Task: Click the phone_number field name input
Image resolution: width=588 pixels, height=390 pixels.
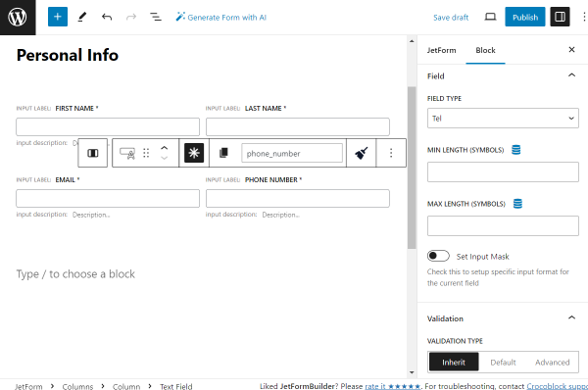Action: coord(292,153)
